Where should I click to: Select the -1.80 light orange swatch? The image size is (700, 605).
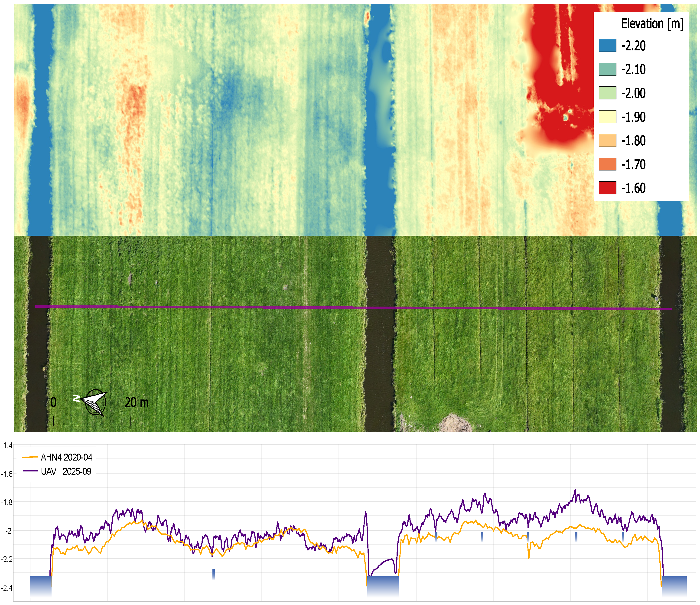607,141
